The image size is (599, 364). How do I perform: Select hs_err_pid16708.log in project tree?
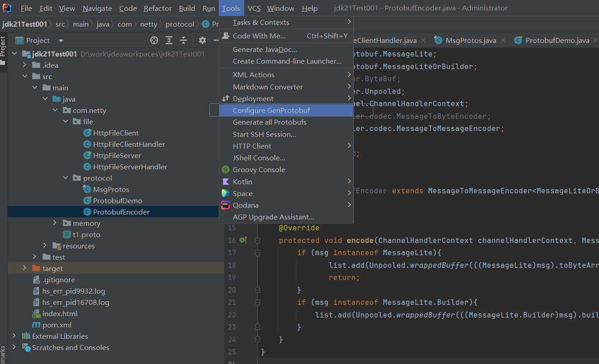(x=76, y=302)
